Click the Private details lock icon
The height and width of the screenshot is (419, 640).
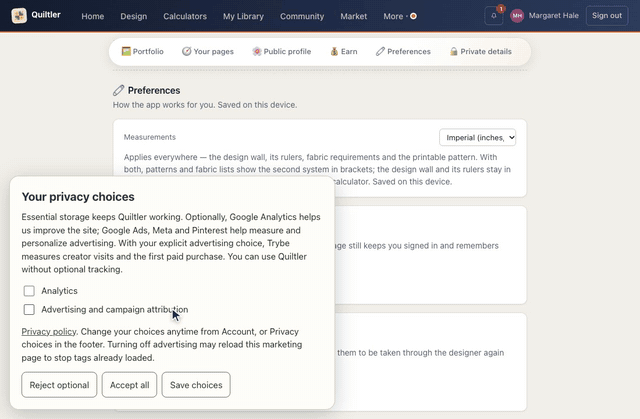[x=453, y=51]
